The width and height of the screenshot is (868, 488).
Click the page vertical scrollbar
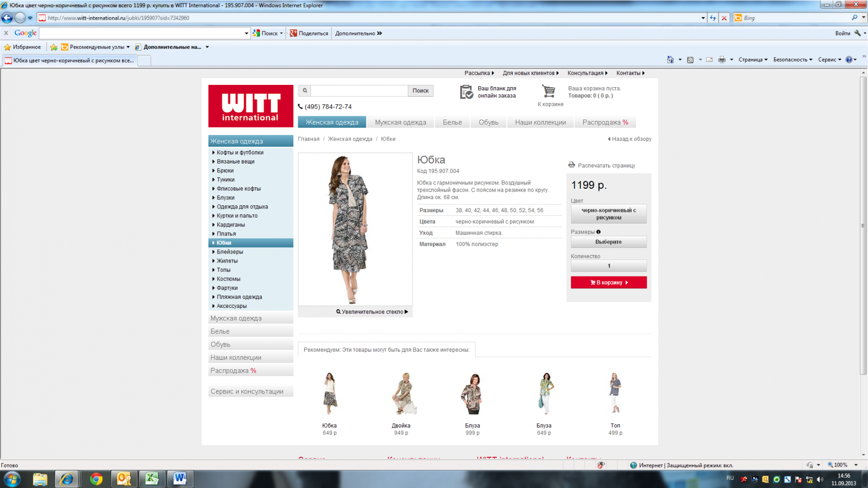(x=863, y=225)
